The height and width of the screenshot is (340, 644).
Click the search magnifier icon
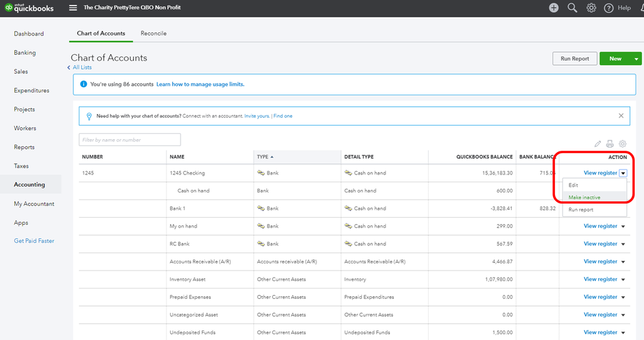(572, 8)
